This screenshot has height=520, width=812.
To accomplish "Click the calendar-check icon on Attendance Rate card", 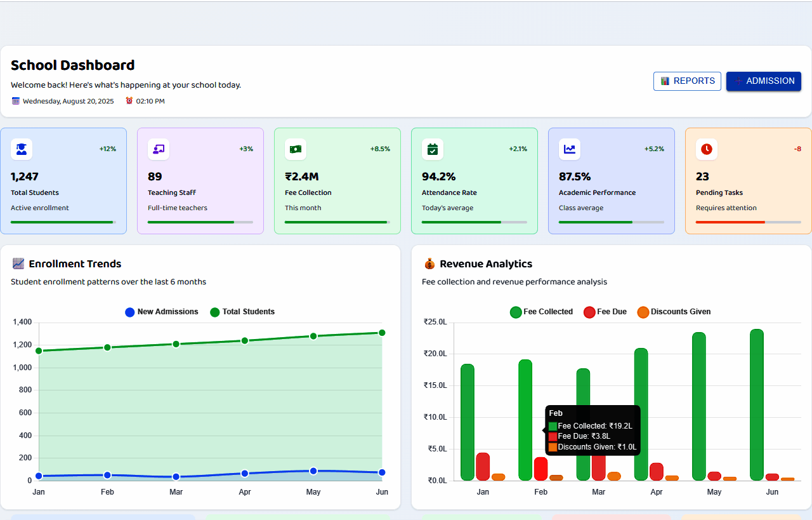I will coord(433,149).
